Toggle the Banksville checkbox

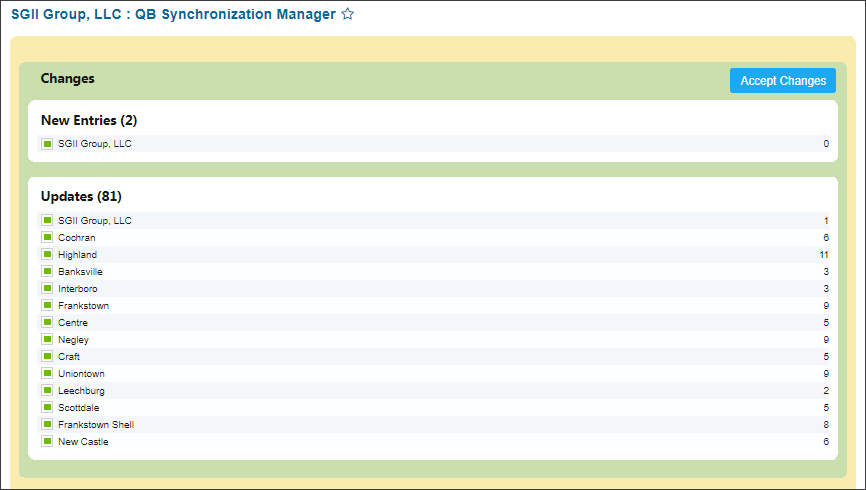point(47,271)
